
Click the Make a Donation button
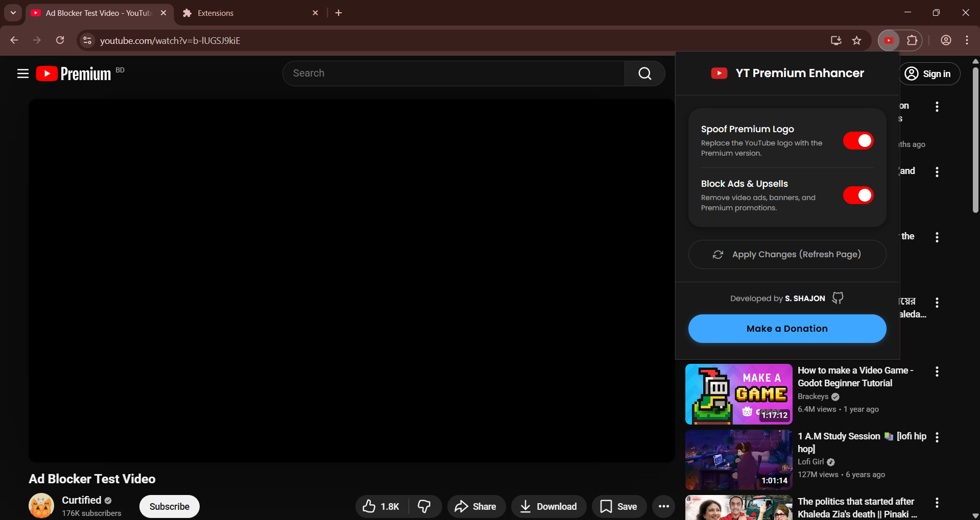coord(787,328)
